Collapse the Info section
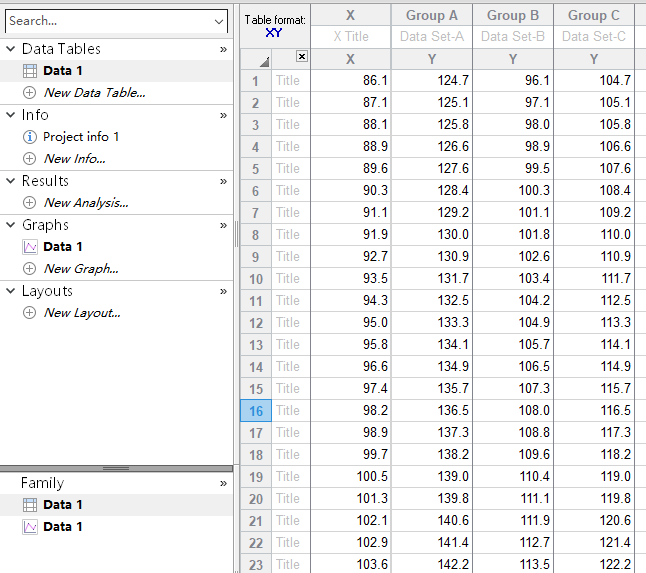646x573 pixels. point(11,115)
